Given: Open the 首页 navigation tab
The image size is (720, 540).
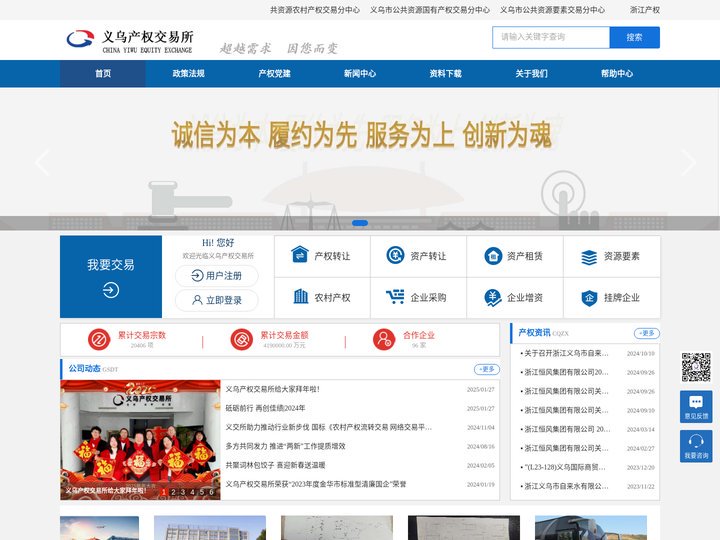Looking at the screenshot, I should pyautogui.click(x=103, y=73).
